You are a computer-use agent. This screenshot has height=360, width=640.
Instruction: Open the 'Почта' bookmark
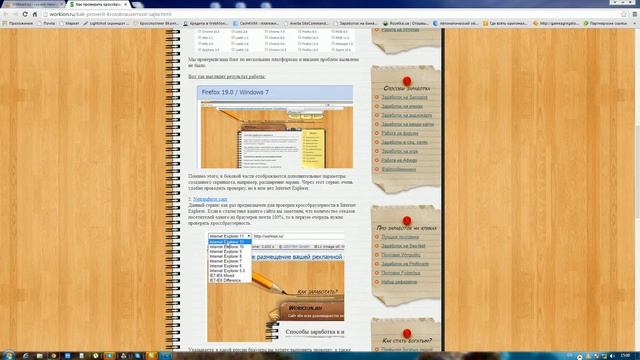pos(46,24)
